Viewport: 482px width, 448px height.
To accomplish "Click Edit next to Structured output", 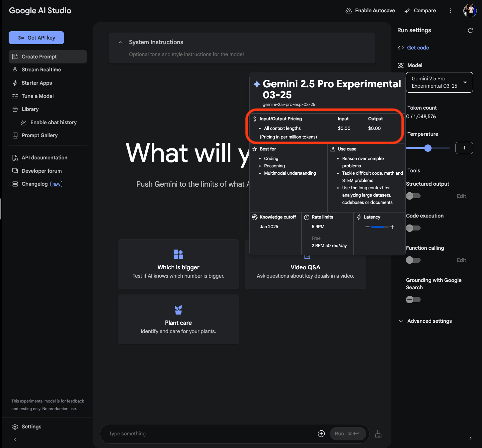I will pos(461,196).
